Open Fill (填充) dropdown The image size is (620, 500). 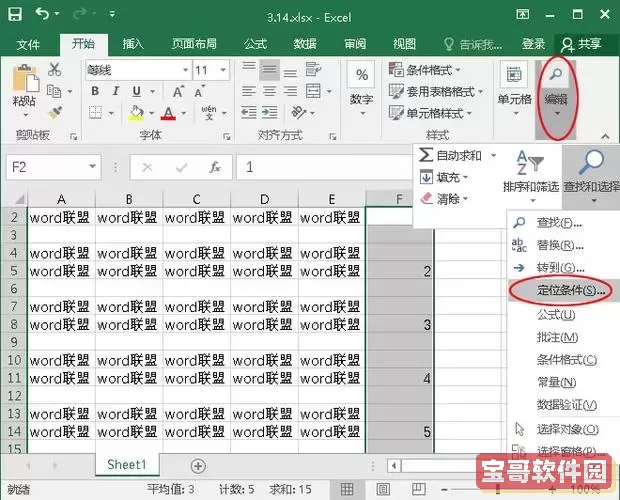pos(444,177)
